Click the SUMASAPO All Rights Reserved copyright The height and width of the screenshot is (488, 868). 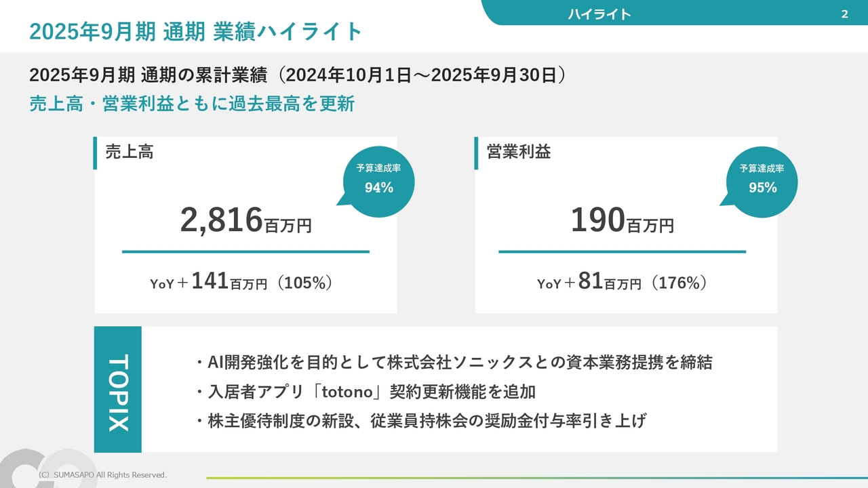(x=102, y=475)
